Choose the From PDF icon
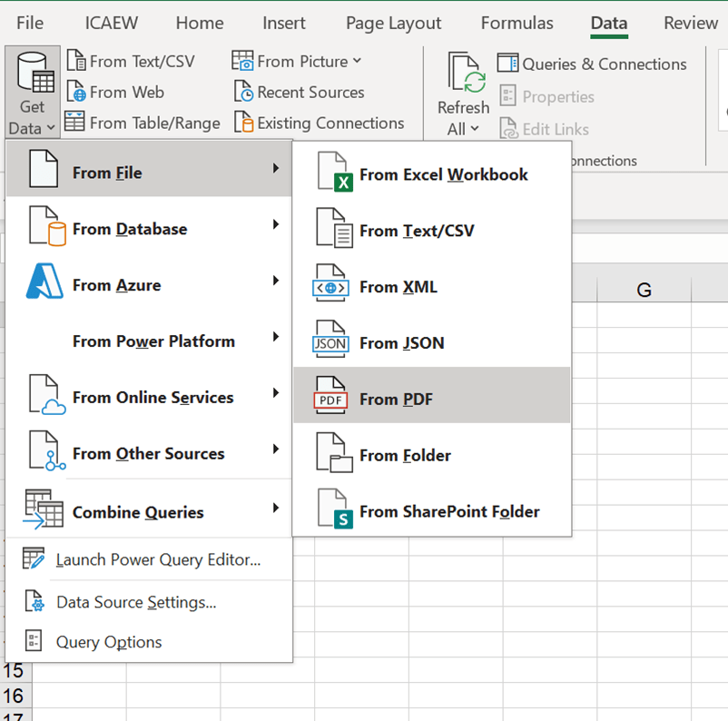728x721 pixels. point(330,399)
